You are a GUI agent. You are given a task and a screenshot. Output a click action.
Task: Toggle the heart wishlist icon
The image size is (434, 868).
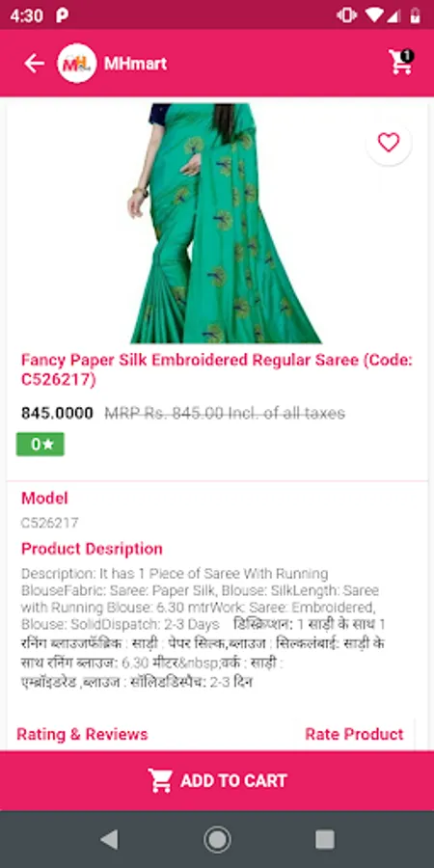[389, 143]
